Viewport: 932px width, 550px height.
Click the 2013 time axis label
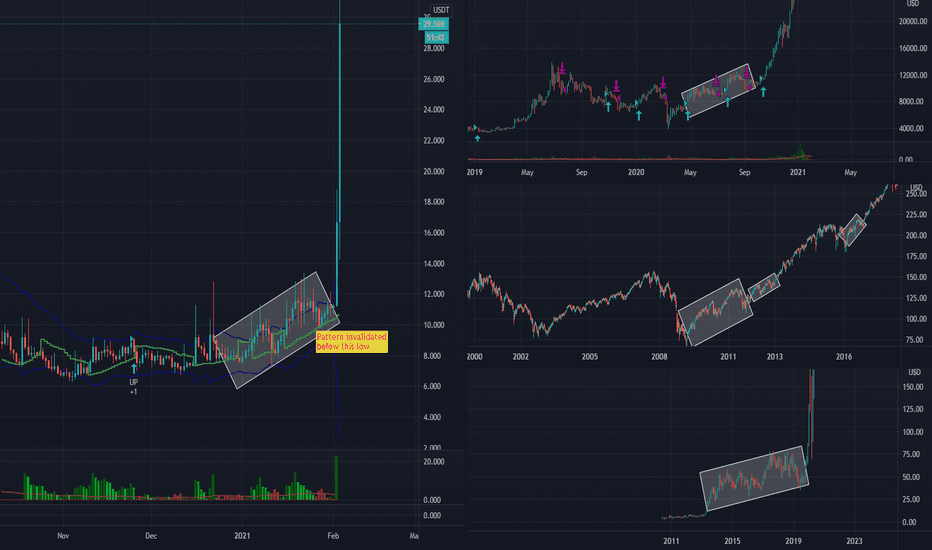pos(774,357)
